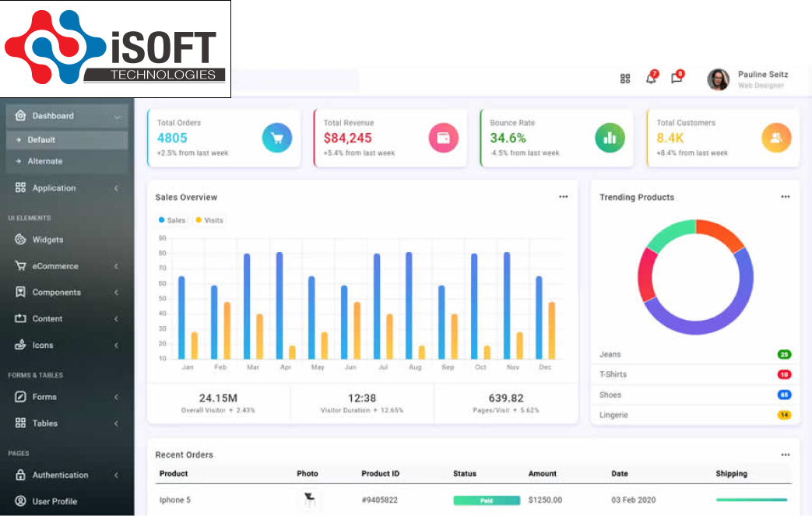This screenshot has width=812, height=516.
Task: Select the Alternate dashboard item
Action: pyautogui.click(x=45, y=161)
